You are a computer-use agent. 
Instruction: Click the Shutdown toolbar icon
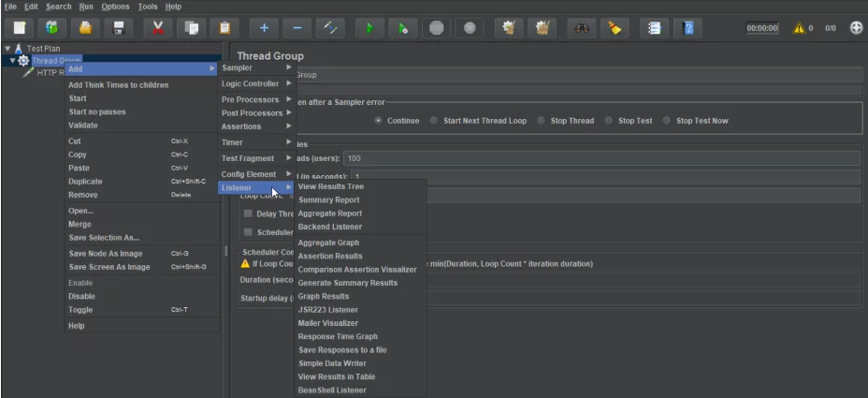[x=470, y=28]
